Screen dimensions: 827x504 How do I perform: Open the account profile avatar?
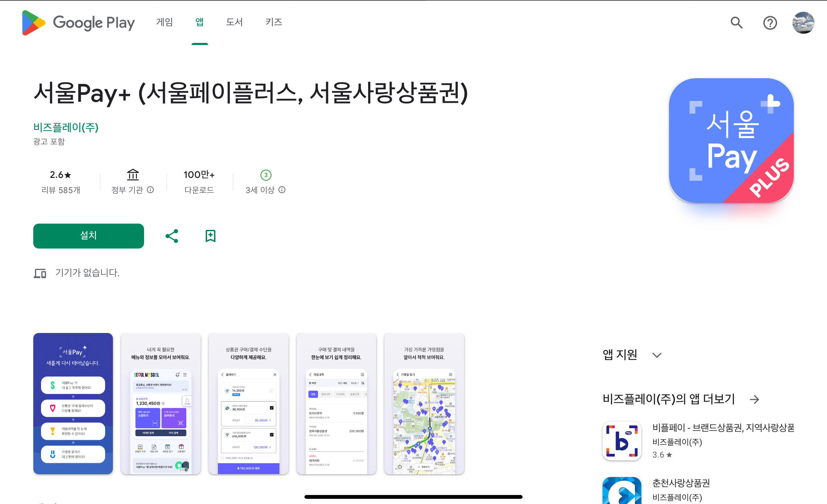[x=803, y=23]
